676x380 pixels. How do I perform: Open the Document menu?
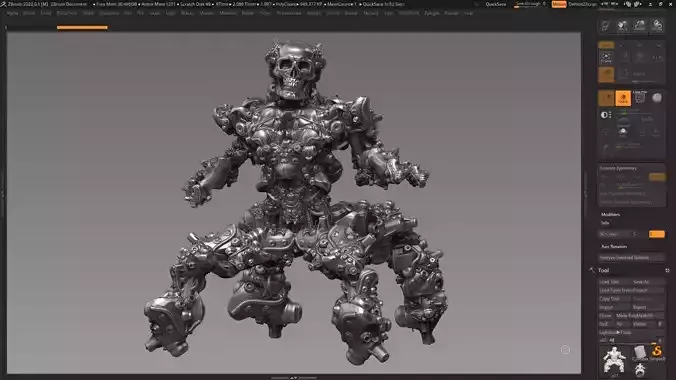pyautogui.click(x=67, y=13)
